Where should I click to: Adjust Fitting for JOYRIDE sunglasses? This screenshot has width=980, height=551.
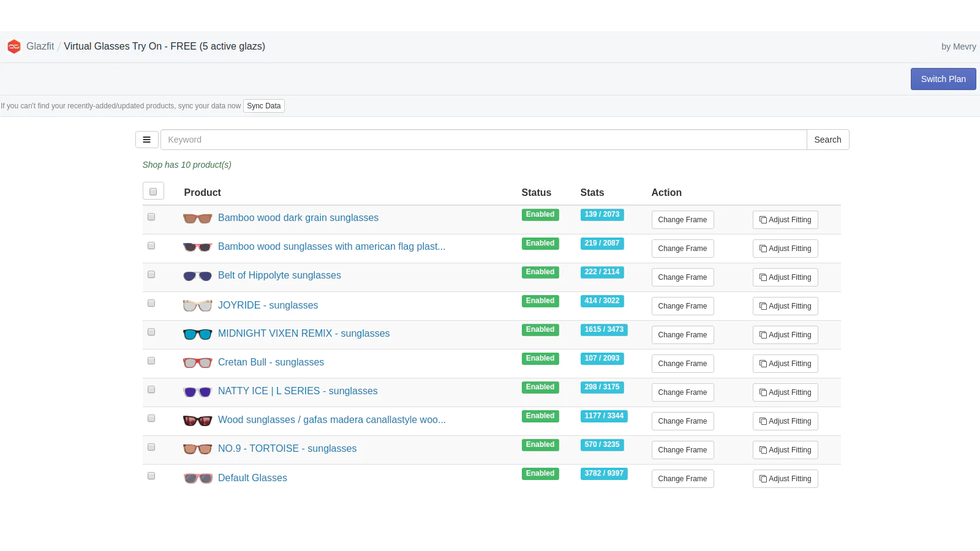tap(785, 306)
